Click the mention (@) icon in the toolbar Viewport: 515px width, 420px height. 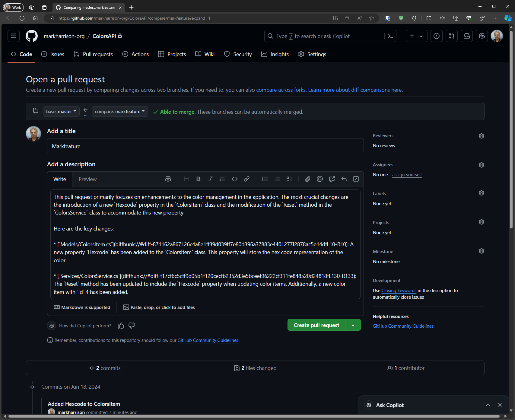tap(320, 179)
